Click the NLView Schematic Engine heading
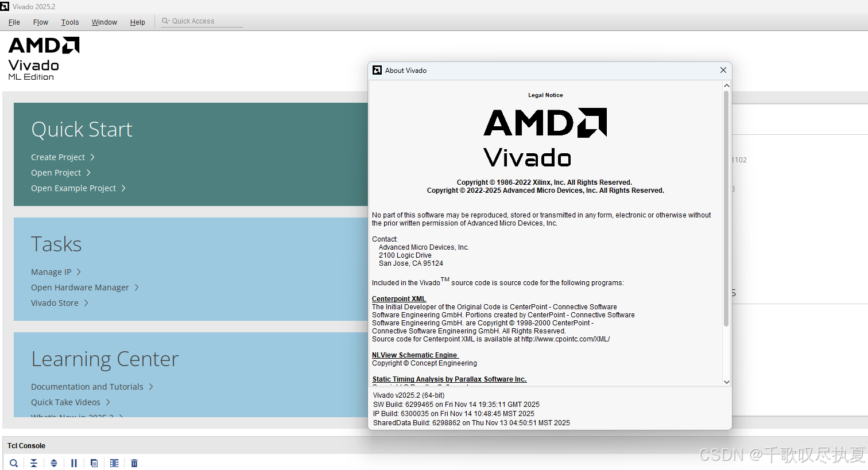This screenshot has height=470, width=868. pos(415,355)
